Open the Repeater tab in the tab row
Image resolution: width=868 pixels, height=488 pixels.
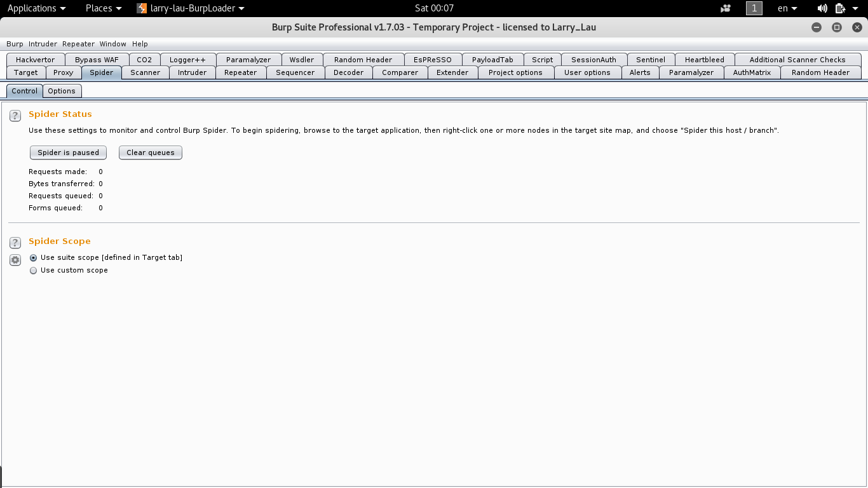241,72
